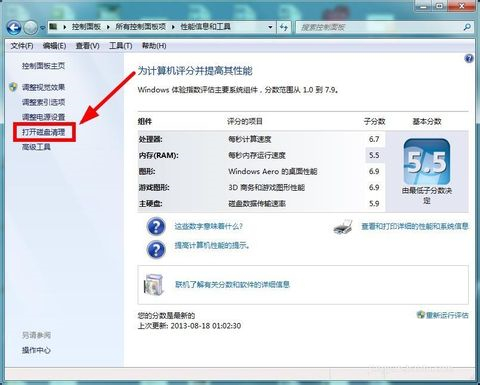Open the 文件(F) menu
480x385 pixels.
(x=22, y=46)
